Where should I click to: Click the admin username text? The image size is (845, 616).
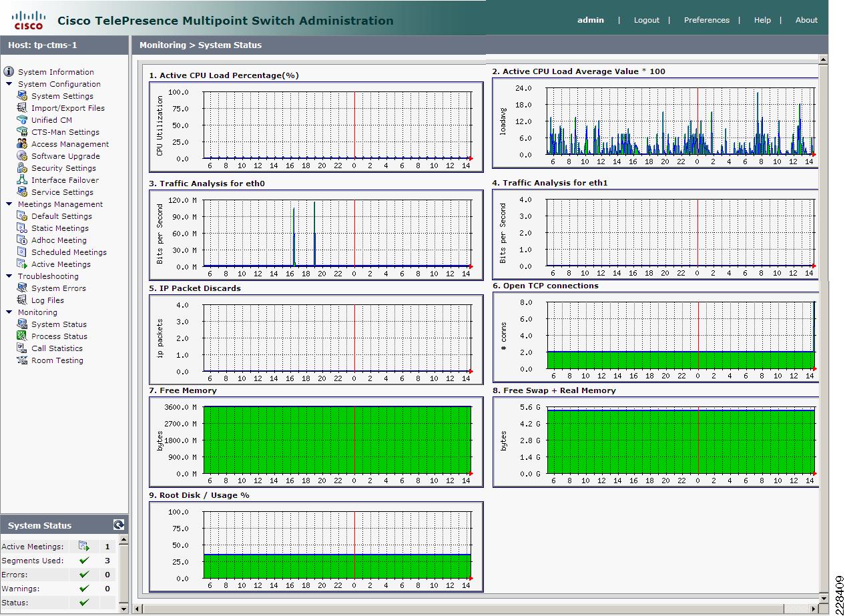[591, 20]
